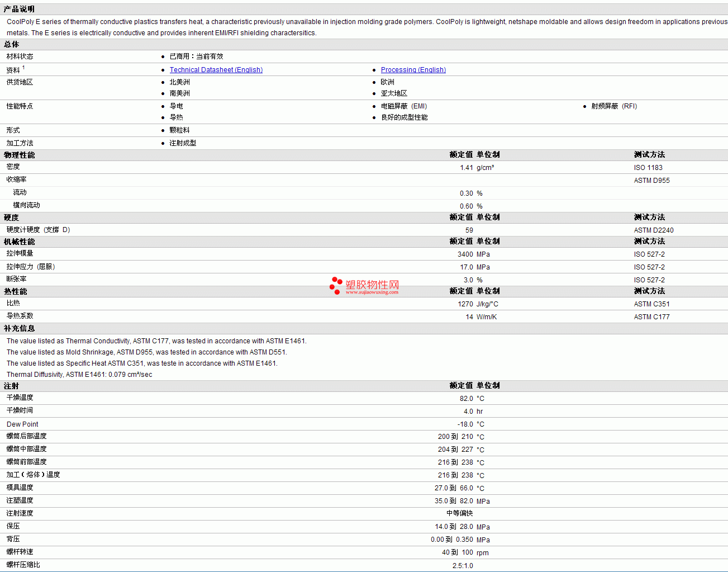This screenshot has height=572, width=728.
Task: Click the ASTM D955 test method
Action: [651, 181]
